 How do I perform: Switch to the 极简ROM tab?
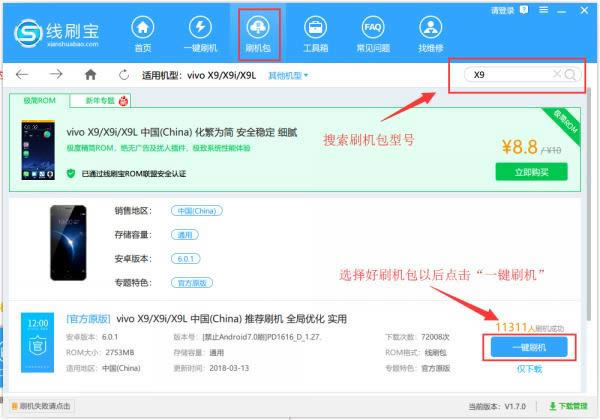pyautogui.click(x=39, y=101)
